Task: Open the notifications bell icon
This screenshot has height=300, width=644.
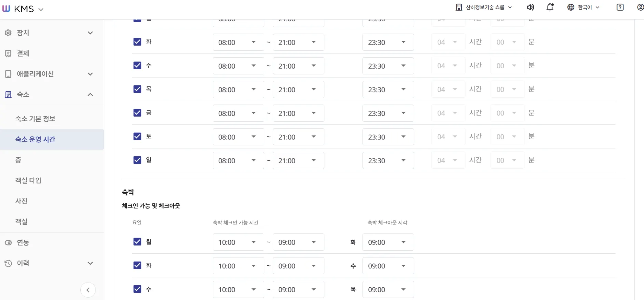Action: [550, 7]
